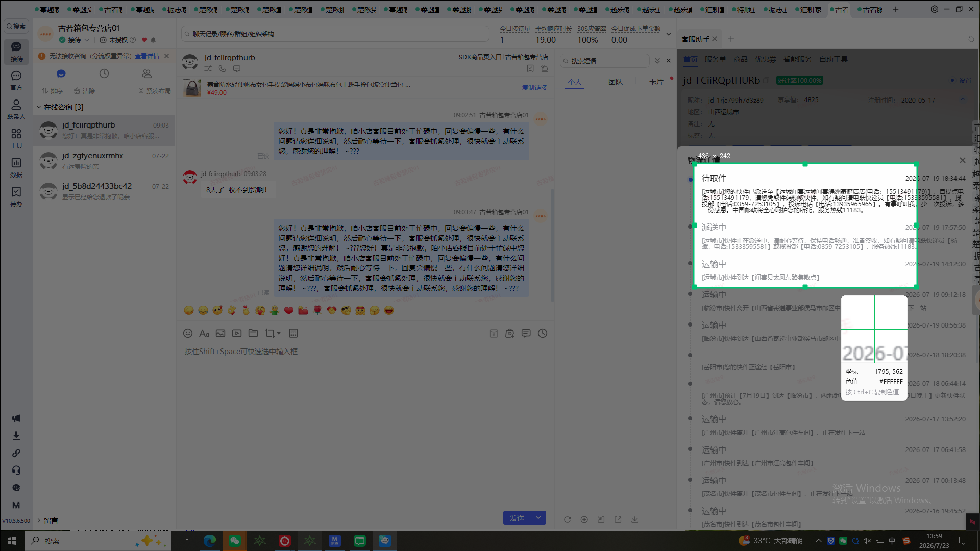Click the handbag product thumbnail
The height and width of the screenshot is (551, 980).
pyautogui.click(x=192, y=88)
